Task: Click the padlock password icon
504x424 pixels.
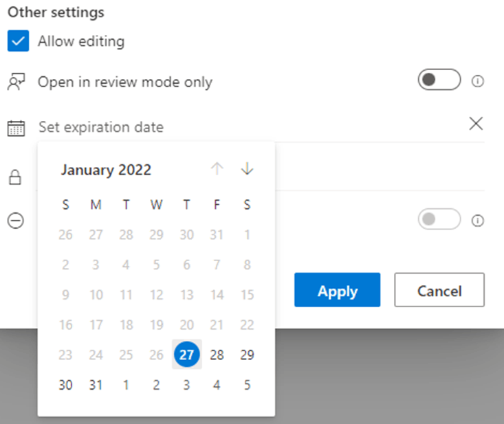Action: coord(15,177)
